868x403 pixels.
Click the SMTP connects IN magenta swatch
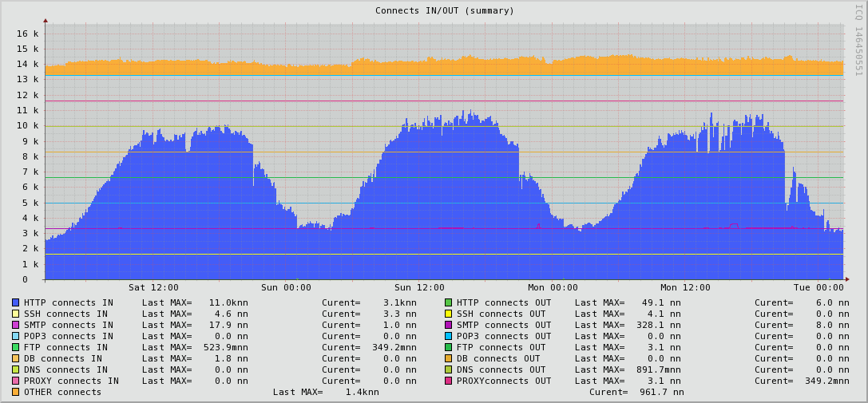15,325
